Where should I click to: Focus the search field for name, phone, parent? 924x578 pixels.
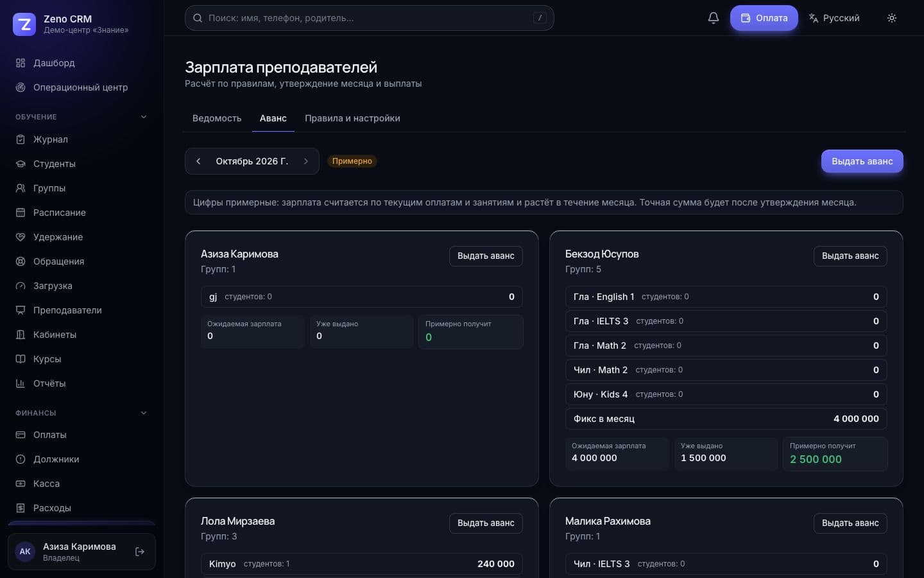pyautogui.click(x=369, y=18)
